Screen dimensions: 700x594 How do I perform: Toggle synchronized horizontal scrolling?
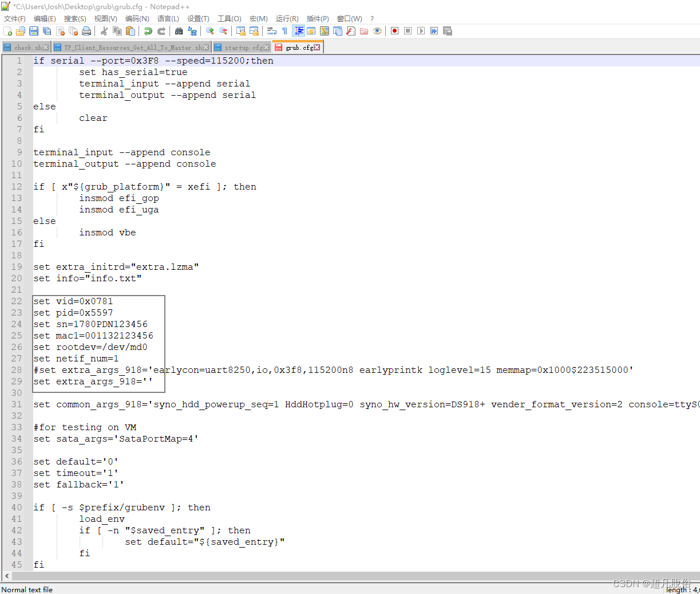click(254, 31)
